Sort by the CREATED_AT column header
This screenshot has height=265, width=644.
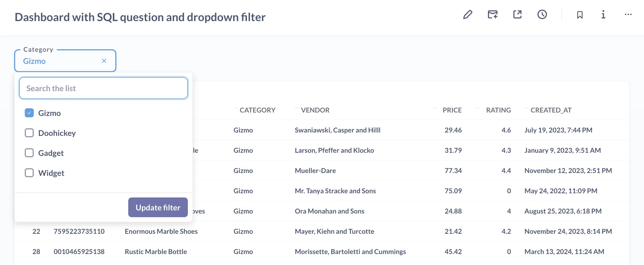click(x=551, y=110)
